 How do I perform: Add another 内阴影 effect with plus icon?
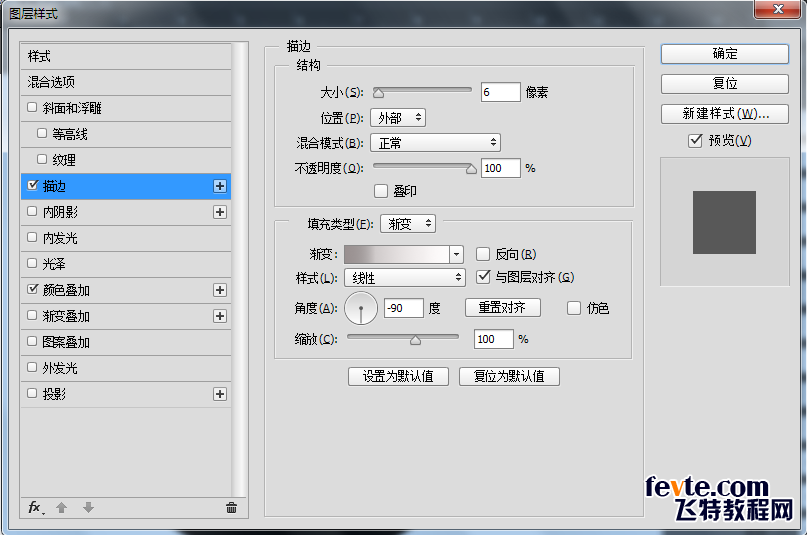coord(220,212)
